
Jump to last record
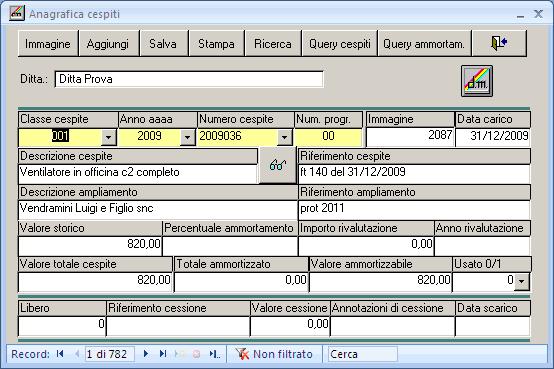click(x=163, y=354)
